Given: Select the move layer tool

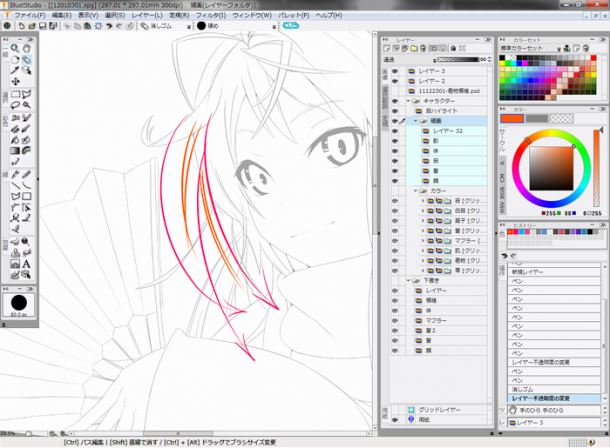Looking at the screenshot, I should tap(15, 81).
